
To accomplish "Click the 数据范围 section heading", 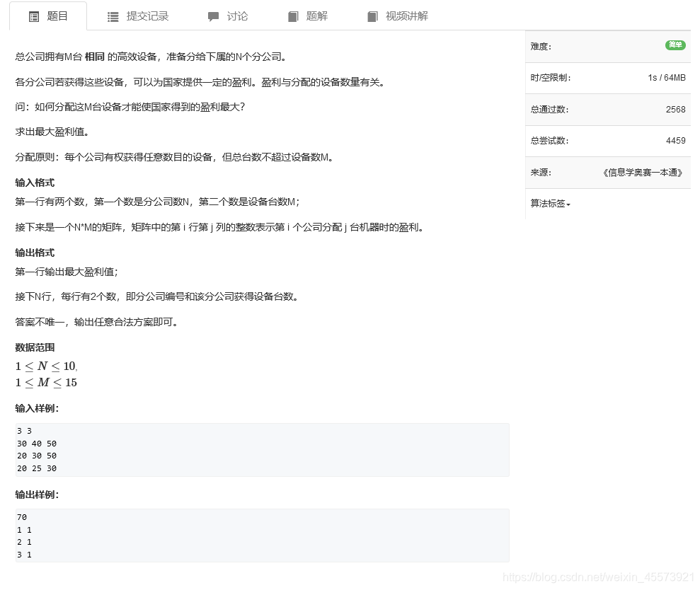I will 34,347.
